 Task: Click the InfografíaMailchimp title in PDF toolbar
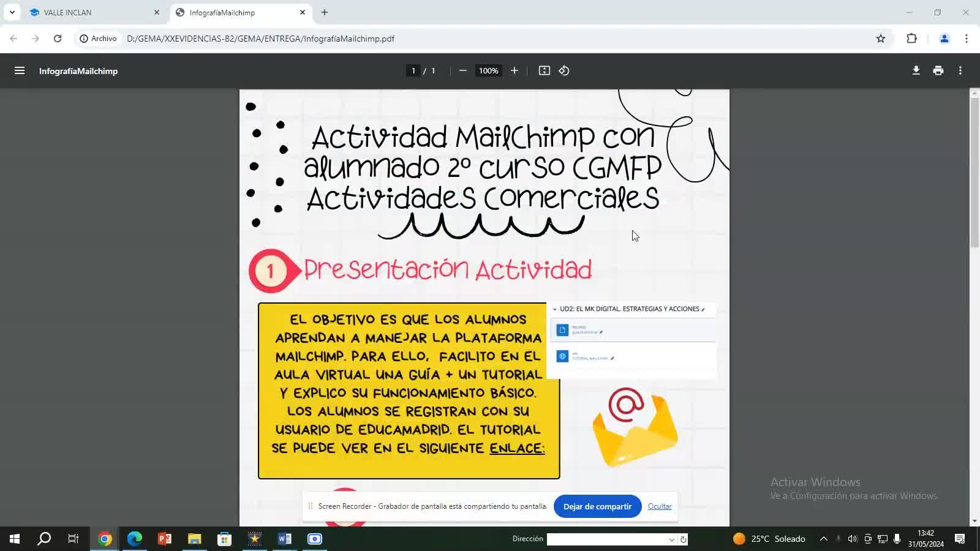(x=78, y=71)
